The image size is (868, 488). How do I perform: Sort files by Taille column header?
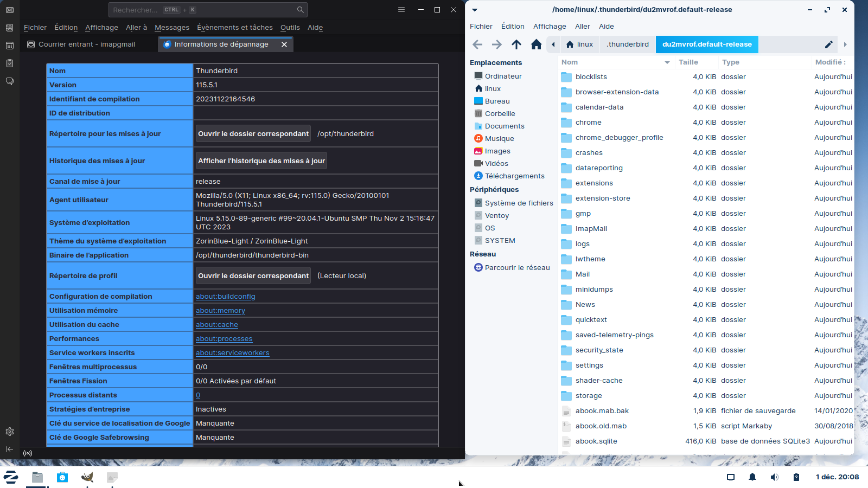(688, 62)
